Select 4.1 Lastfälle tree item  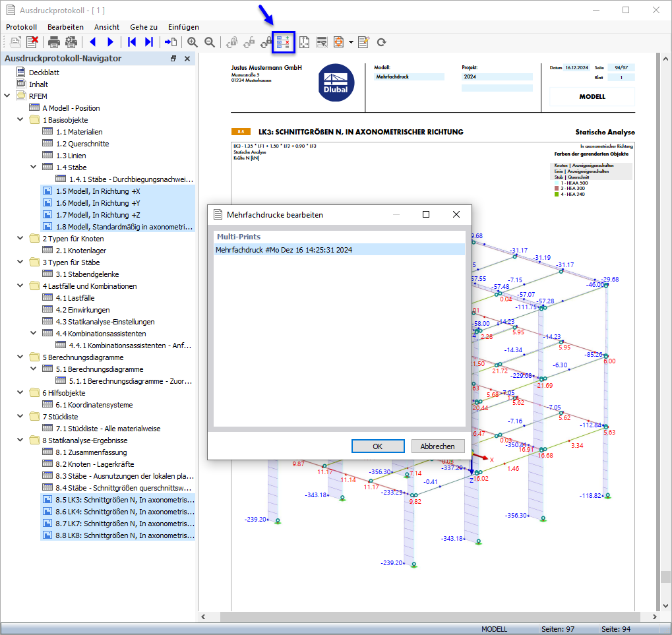point(75,298)
